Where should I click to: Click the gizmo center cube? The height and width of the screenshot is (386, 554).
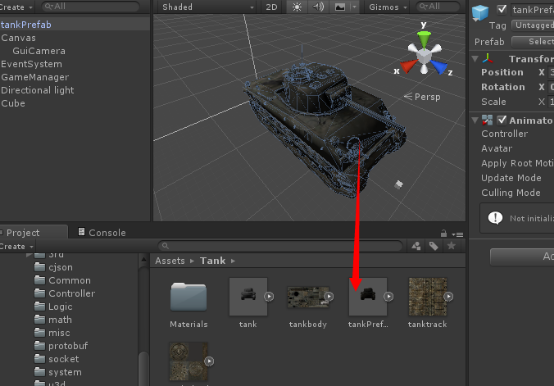click(424, 56)
